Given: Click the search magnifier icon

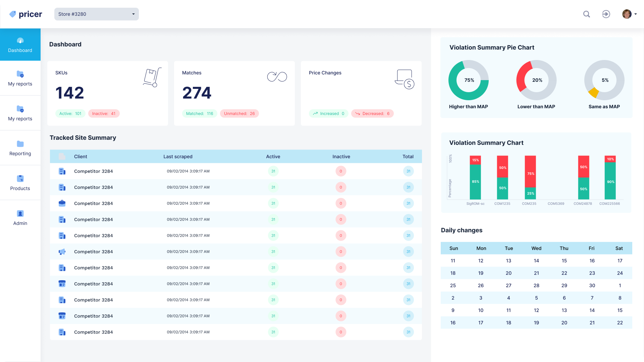Looking at the screenshot, I should coord(586,14).
